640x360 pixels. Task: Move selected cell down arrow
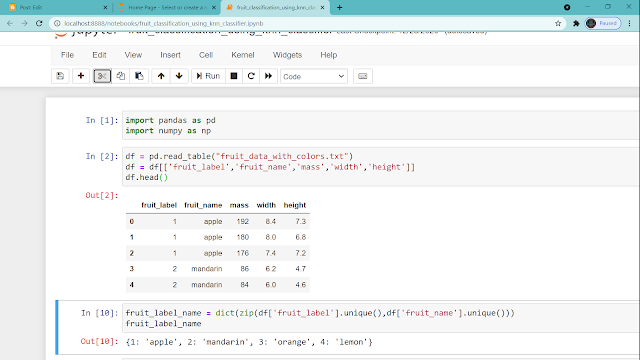click(179, 76)
